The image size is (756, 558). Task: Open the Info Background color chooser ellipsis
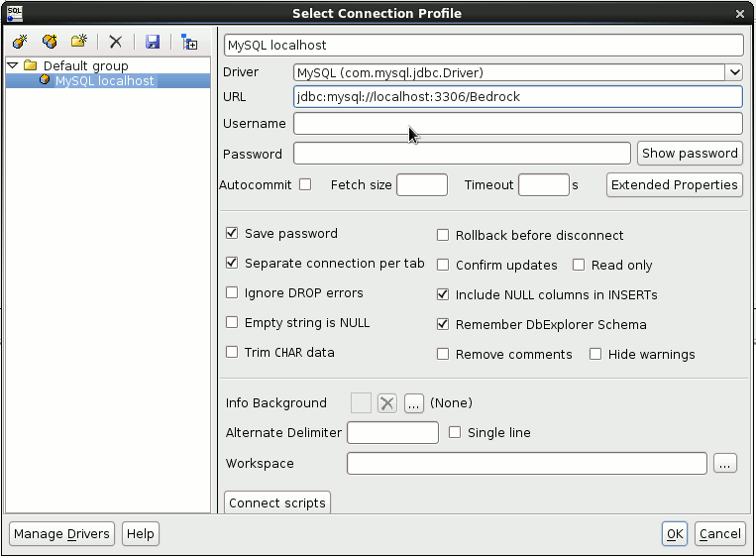413,403
